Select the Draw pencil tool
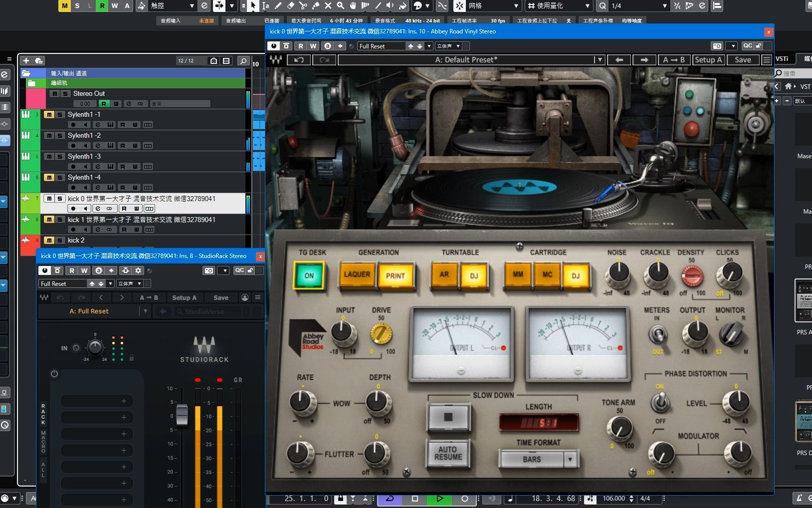Viewport: 812px width, 508px height. pos(279,6)
